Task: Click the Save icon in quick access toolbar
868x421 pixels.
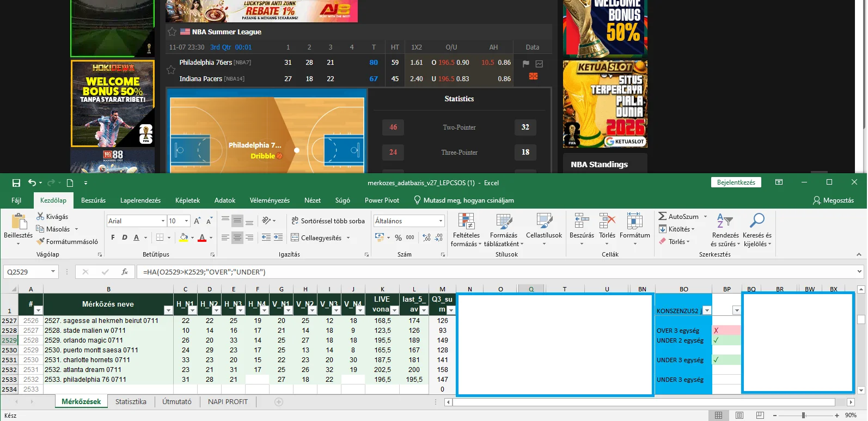Action: pyautogui.click(x=16, y=183)
